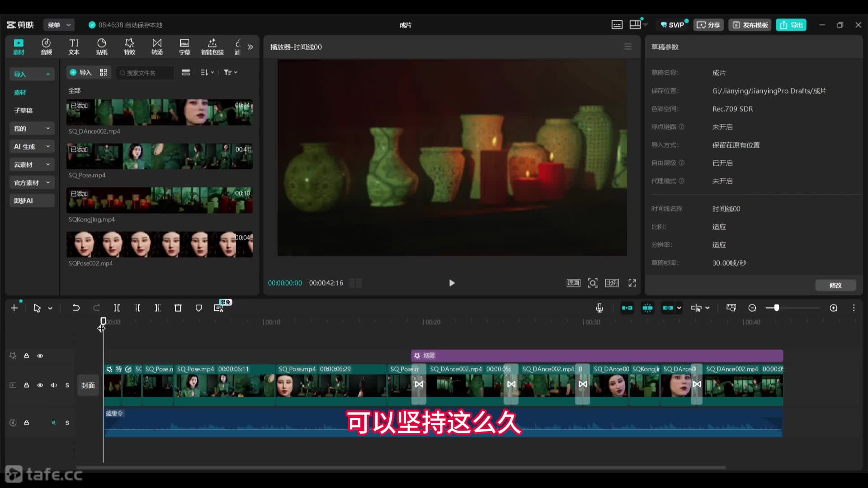Image resolution: width=868 pixels, height=488 pixels.
Task: Click the split clip tool icon
Action: click(117, 308)
